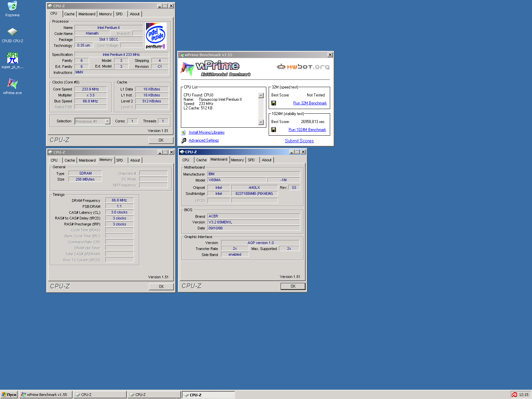
Task: Activate the third CPU-Z taskbar button
Action: [208, 395]
